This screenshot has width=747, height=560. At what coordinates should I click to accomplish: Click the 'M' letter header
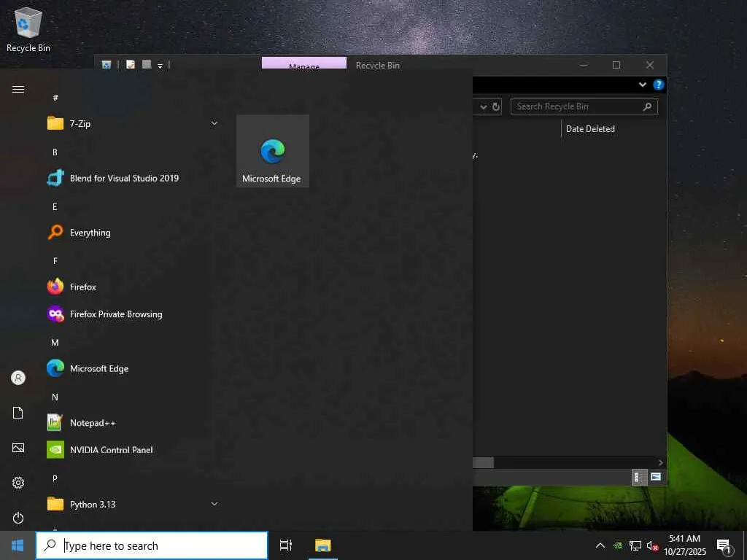click(x=55, y=343)
